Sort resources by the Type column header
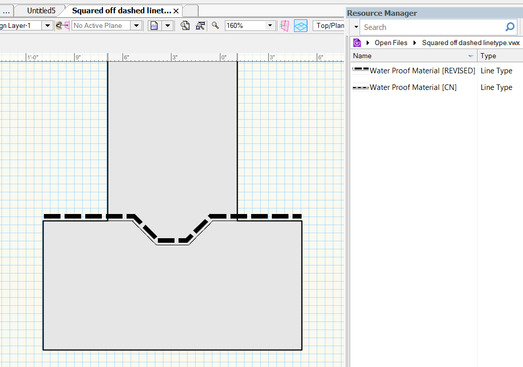523x367 pixels. [x=500, y=56]
